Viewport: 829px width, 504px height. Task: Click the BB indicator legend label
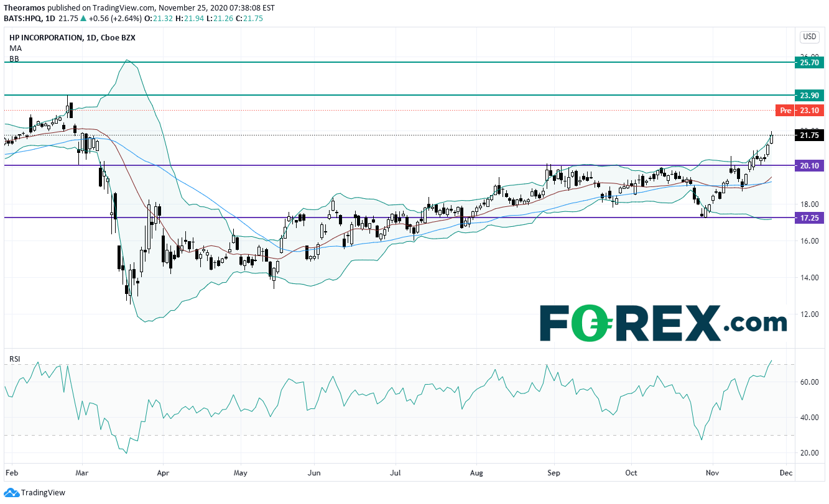tap(14, 58)
